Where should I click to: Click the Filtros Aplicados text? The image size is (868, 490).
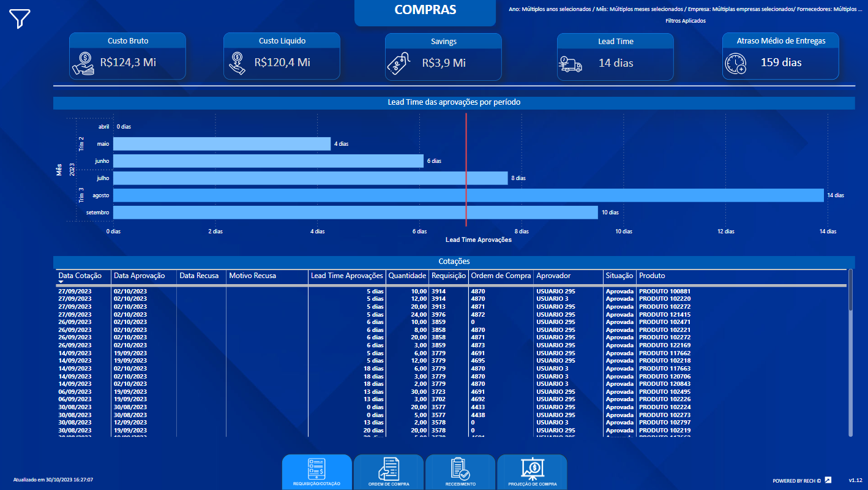point(686,21)
